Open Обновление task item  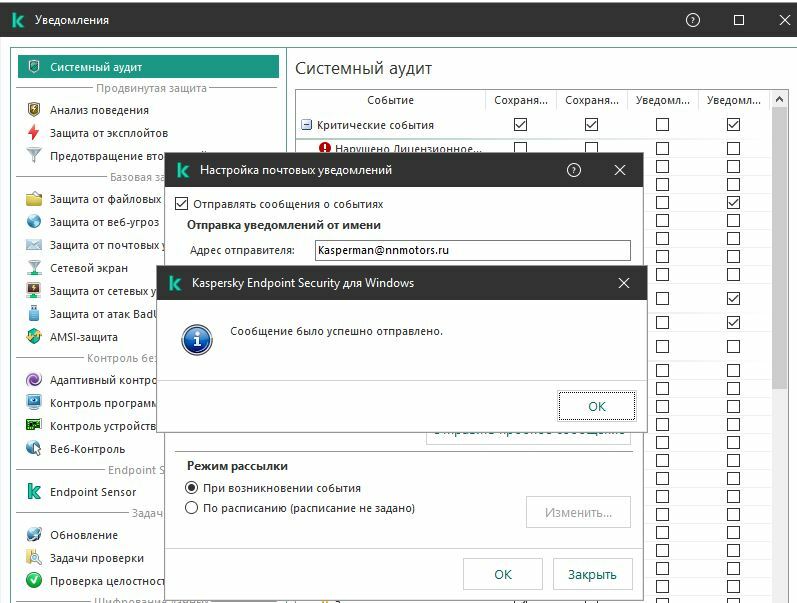pyautogui.click(x=84, y=535)
